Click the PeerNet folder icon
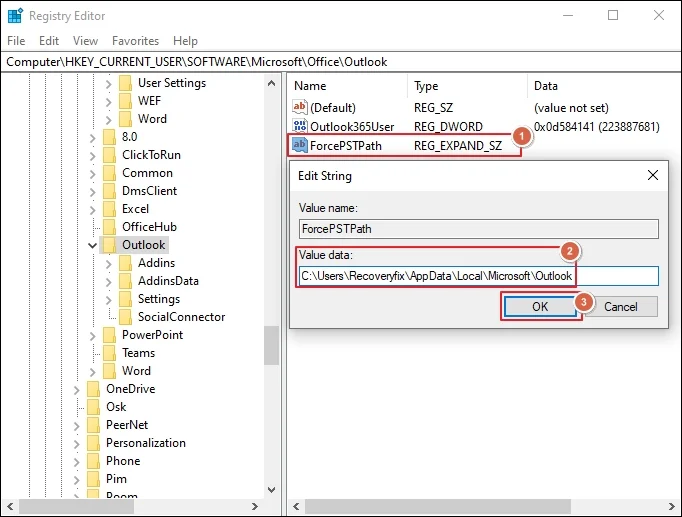Image resolution: width=682 pixels, height=517 pixels. click(x=94, y=425)
